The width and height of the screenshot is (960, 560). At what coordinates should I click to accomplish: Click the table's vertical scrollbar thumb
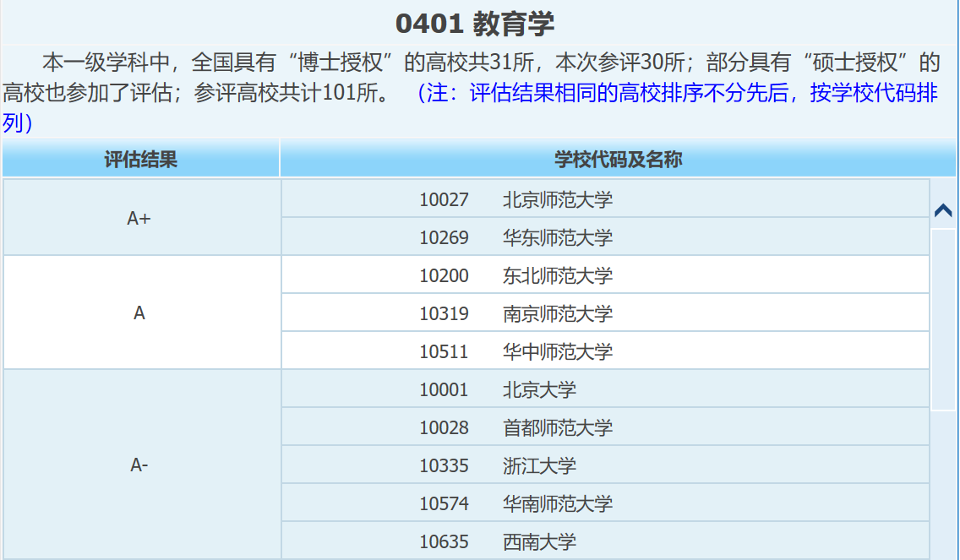click(943, 321)
